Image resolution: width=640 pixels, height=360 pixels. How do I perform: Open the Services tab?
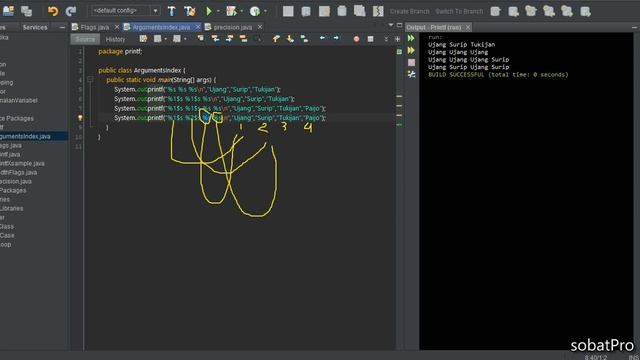pos(35,27)
